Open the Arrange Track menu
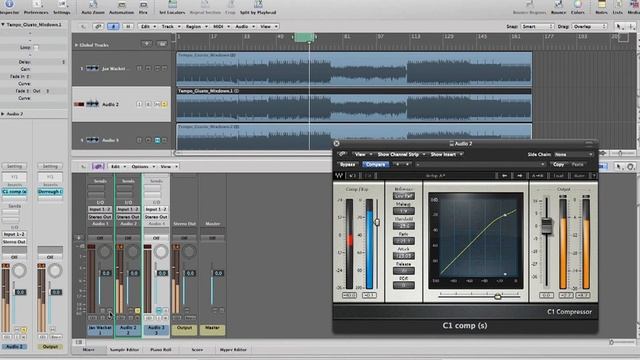 (x=170, y=27)
